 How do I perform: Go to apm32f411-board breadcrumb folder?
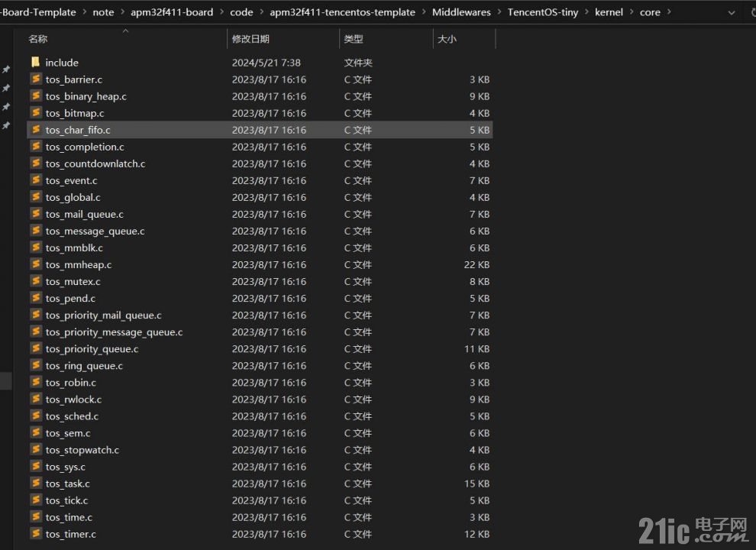172,12
